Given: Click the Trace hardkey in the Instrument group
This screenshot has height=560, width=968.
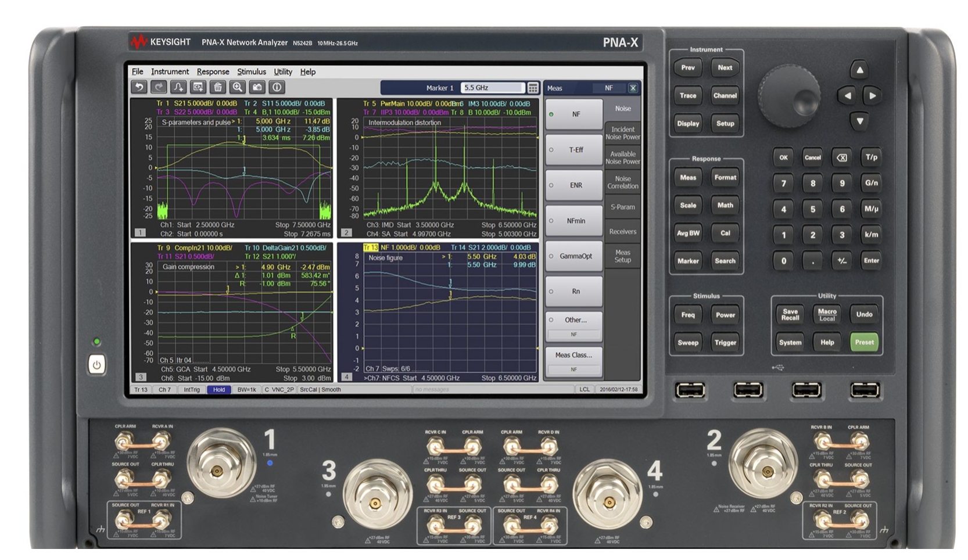Looking at the screenshot, I should pyautogui.click(x=688, y=95).
